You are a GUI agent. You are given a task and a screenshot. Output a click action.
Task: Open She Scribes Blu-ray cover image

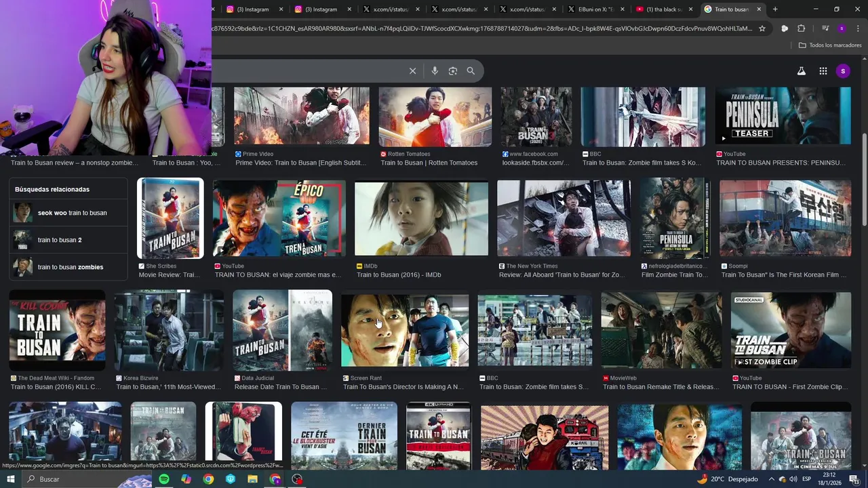point(170,218)
